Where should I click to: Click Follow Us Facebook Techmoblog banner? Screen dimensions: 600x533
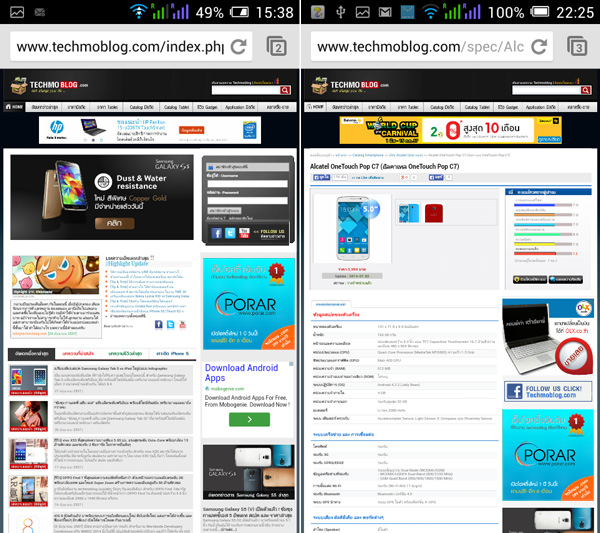click(548, 391)
